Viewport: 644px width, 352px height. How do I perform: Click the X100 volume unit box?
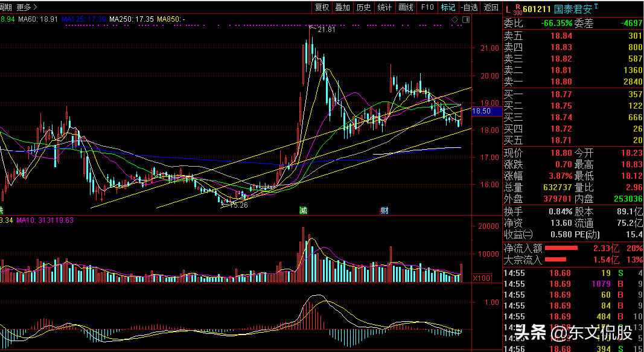point(482,278)
